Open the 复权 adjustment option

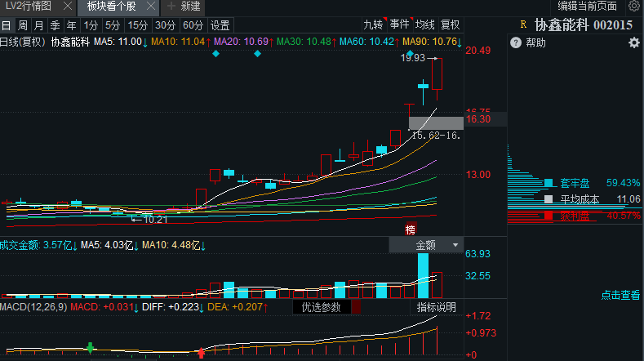pyautogui.click(x=450, y=25)
